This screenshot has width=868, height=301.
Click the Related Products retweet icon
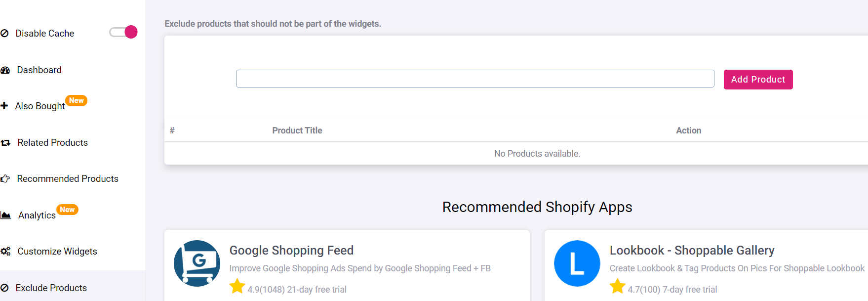coord(5,143)
